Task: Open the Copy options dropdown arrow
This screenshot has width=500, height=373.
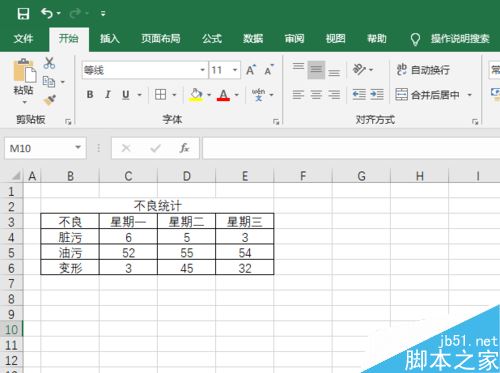Action: [62, 82]
